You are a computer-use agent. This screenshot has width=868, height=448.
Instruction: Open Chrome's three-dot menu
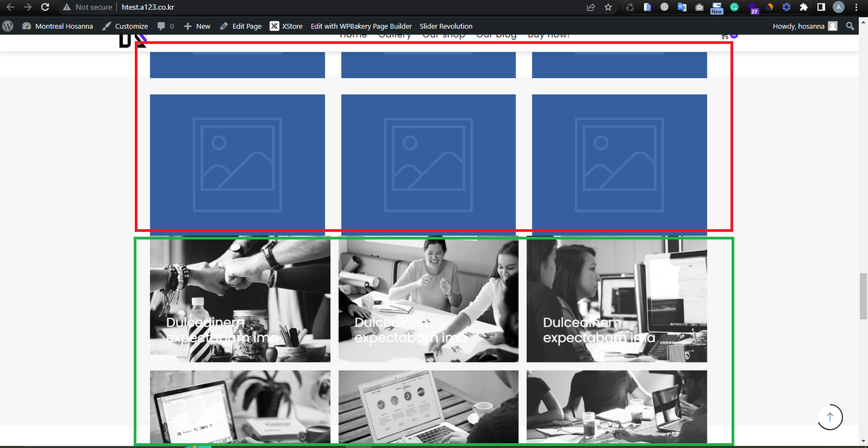pos(857,7)
